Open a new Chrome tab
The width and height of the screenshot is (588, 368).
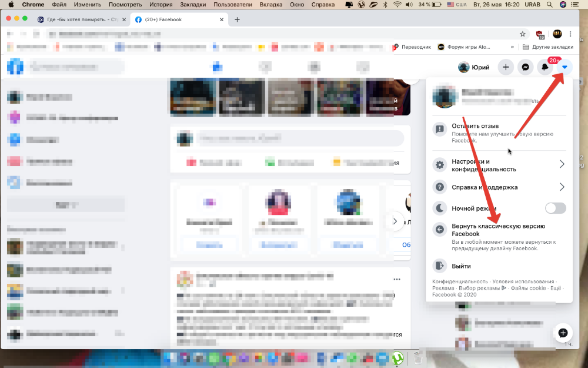point(237,19)
